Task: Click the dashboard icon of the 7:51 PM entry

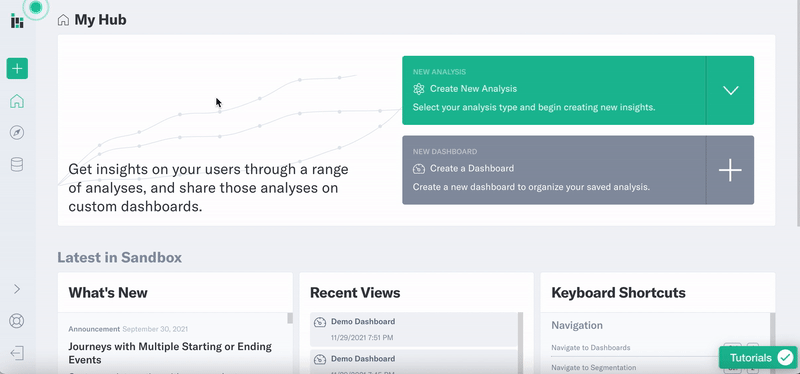Action: click(x=320, y=322)
